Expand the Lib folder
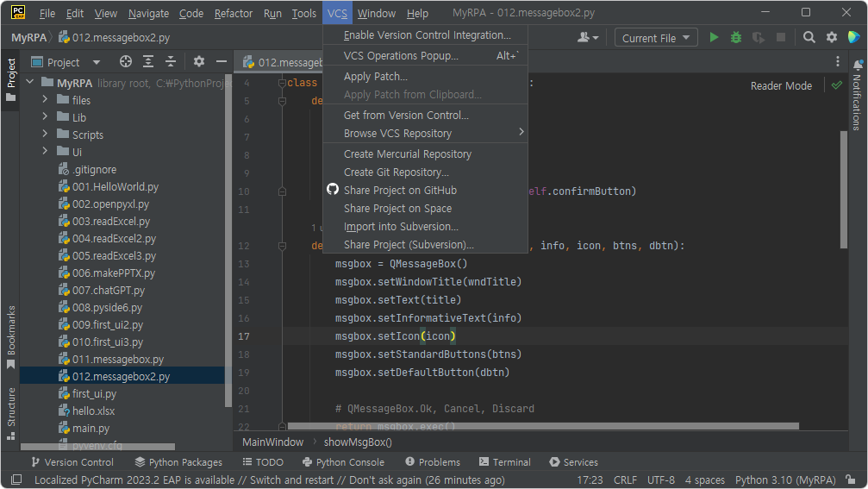 (x=46, y=116)
